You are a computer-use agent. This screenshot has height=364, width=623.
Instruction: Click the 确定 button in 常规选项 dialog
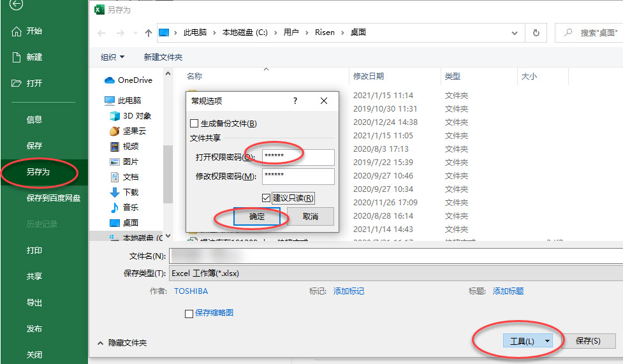256,217
